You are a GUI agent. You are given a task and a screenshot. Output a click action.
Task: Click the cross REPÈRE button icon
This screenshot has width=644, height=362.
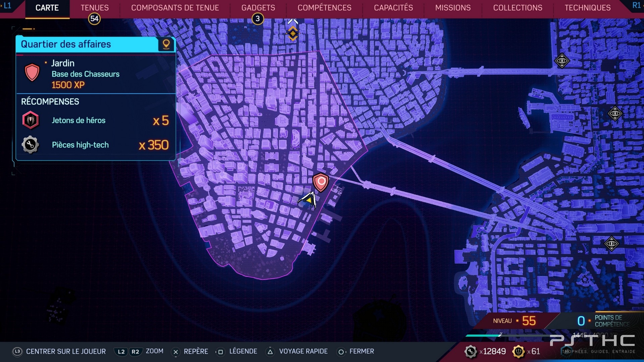(175, 352)
